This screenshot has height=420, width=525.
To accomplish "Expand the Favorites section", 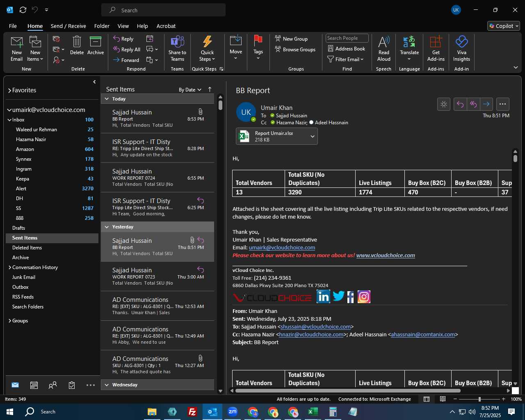I will (x=9, y=91).
